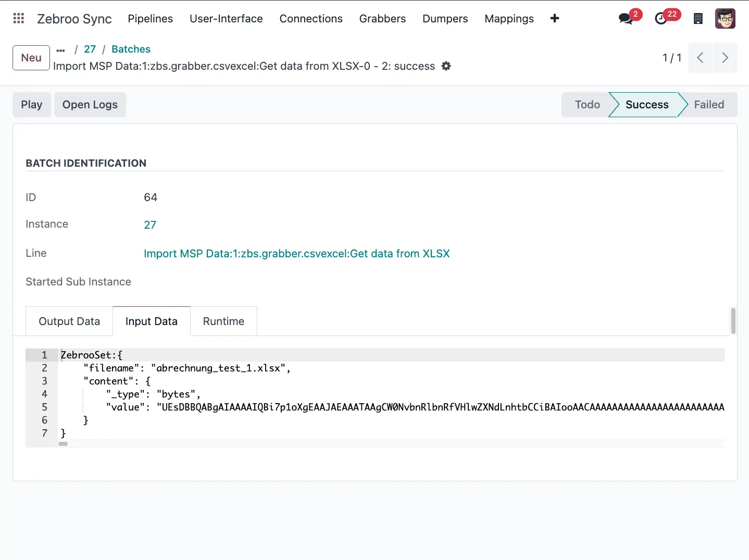749x560 pixels.
Task: Switch to Runtime tab
Action: tap(223, 321)
